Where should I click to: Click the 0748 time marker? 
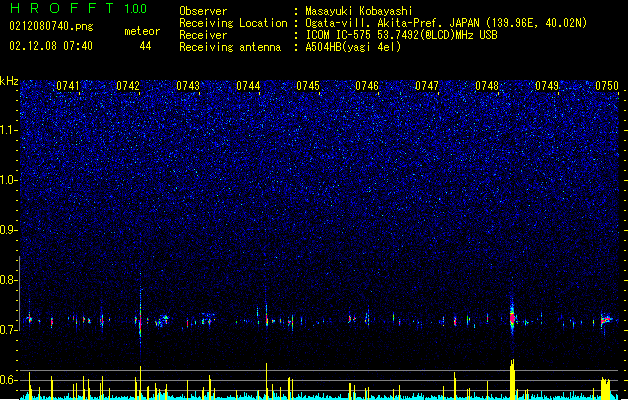[x=487, y=86]
